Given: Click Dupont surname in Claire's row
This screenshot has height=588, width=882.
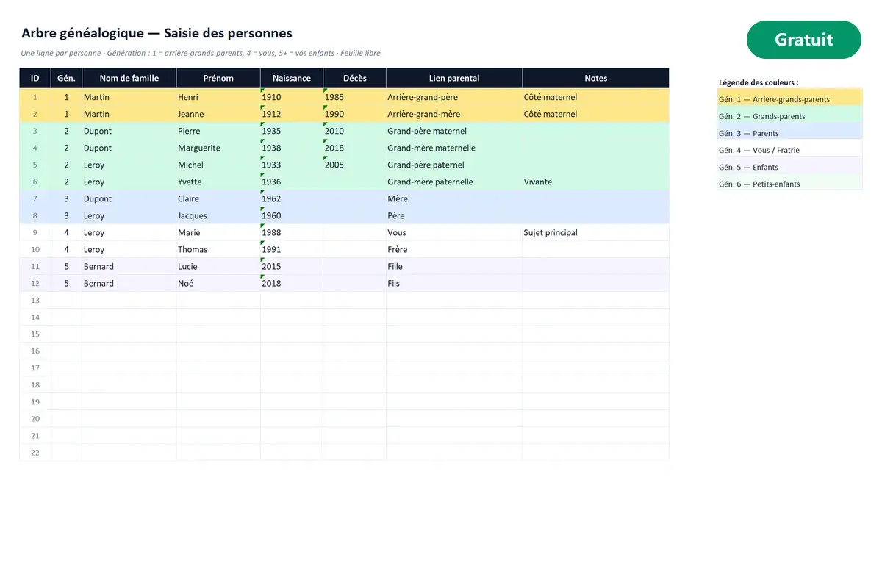Looking at the screenshot, I should pyautogui.click(x=129, y=198).
